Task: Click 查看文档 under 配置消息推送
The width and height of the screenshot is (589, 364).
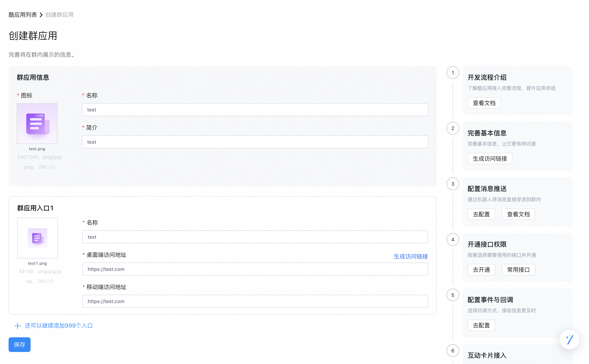Action: [x=518, y=214]
